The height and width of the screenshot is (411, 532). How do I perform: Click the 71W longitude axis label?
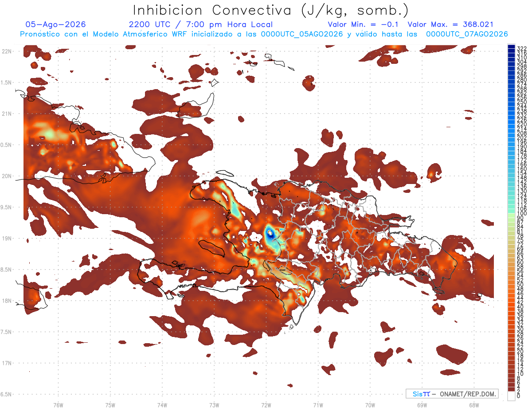pos(318,405)
